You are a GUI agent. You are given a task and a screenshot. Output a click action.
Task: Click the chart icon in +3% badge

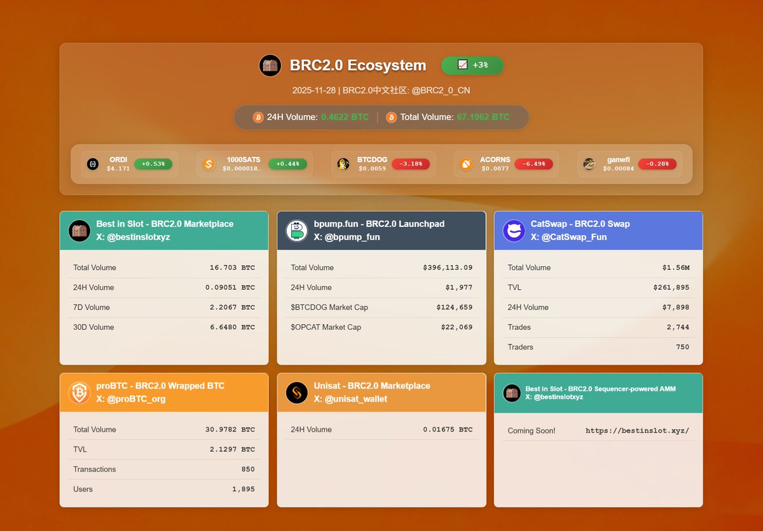[462, 65]
